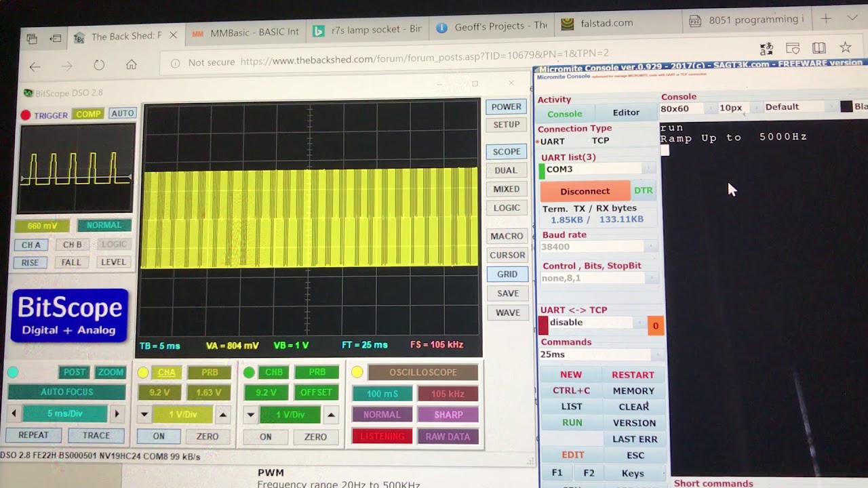Click BitScope SETUP button

[507, 125]
